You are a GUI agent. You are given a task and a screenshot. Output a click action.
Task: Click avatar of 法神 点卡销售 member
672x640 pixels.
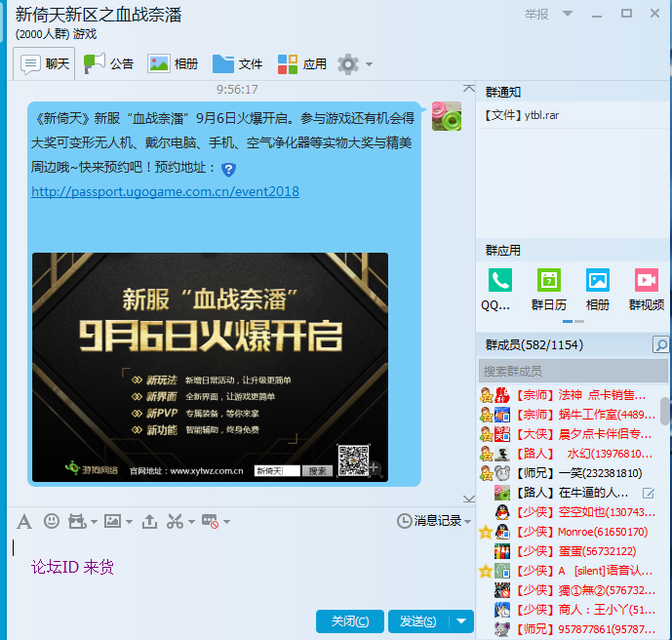point(502,395)
